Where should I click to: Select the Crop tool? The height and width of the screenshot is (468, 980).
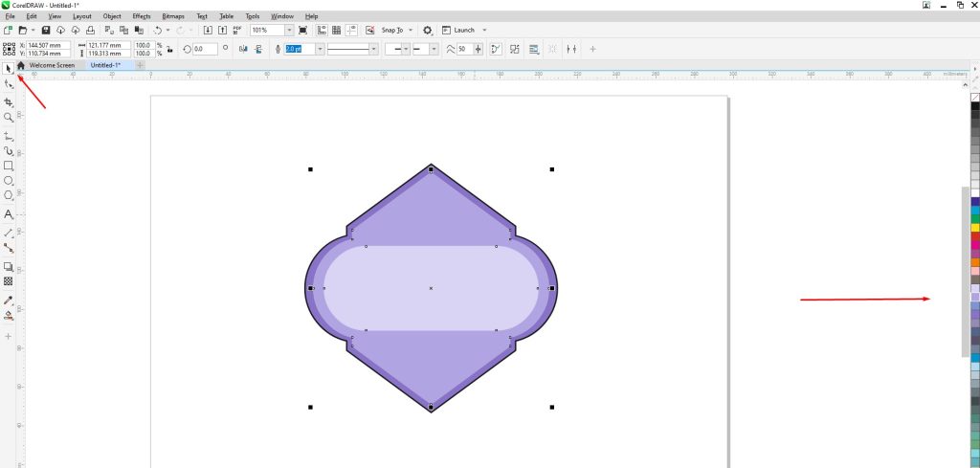[9, 101]
